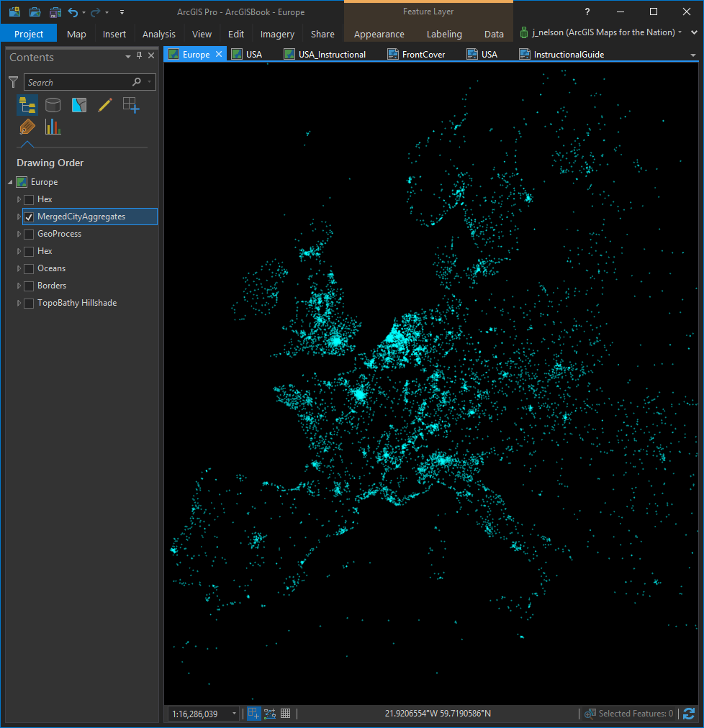Click the j_nelson sign-in account name

coord(603,32)
